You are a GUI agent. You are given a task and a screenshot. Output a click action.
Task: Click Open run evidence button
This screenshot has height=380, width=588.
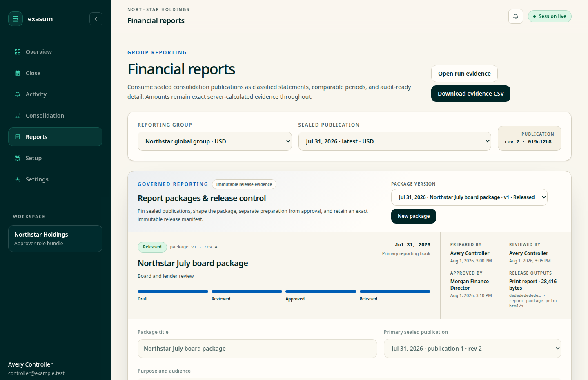(464, 74)
